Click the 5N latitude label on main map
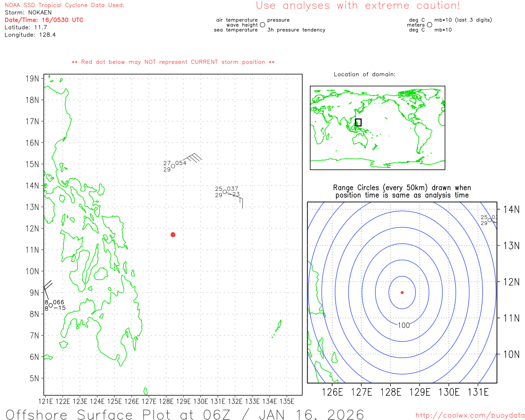 [x=34, y=378]
